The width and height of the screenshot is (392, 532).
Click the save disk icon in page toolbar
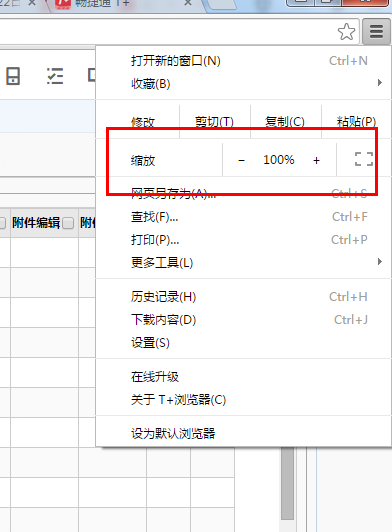point(13,76)
